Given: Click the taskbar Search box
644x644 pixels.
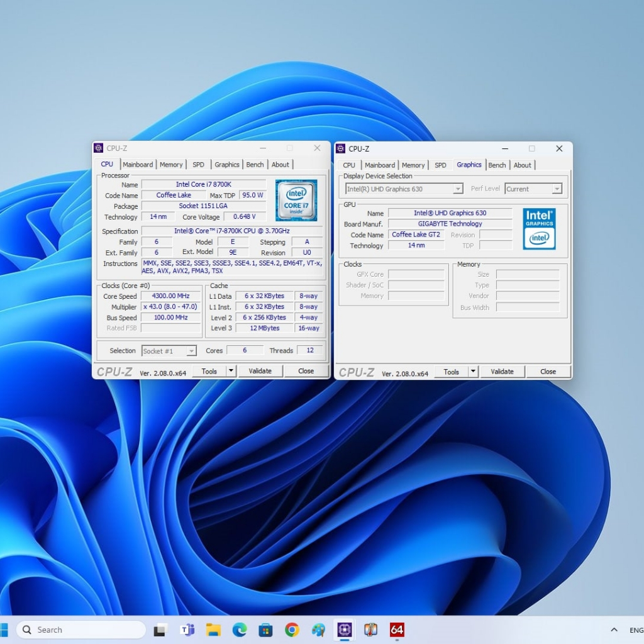Looking at the screenshot, I should click(x=80, y=630).
